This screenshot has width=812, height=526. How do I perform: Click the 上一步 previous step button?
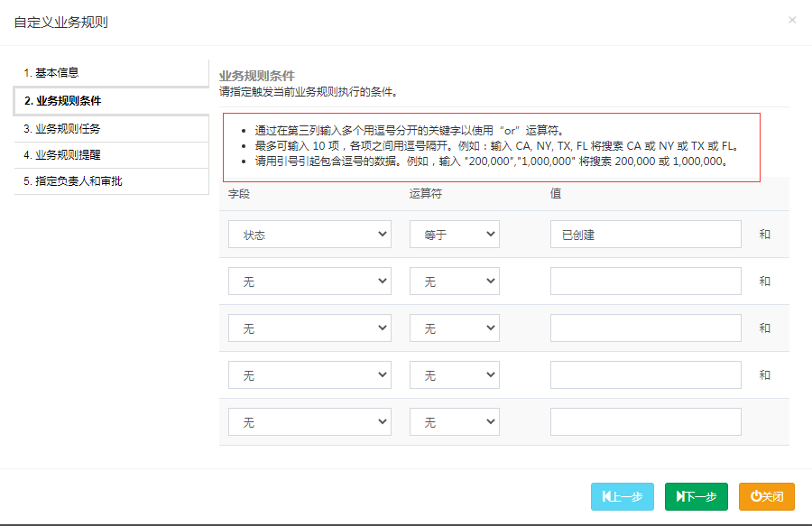point(622,496)
